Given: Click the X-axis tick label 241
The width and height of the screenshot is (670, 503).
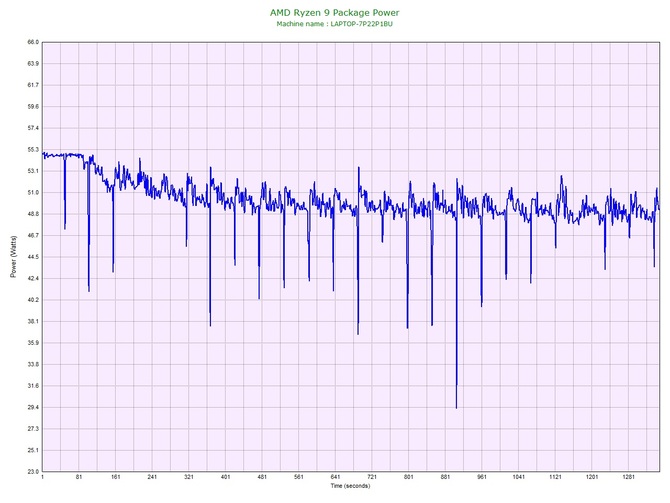Looking at the screenshot, I should (x=153, y=477).
